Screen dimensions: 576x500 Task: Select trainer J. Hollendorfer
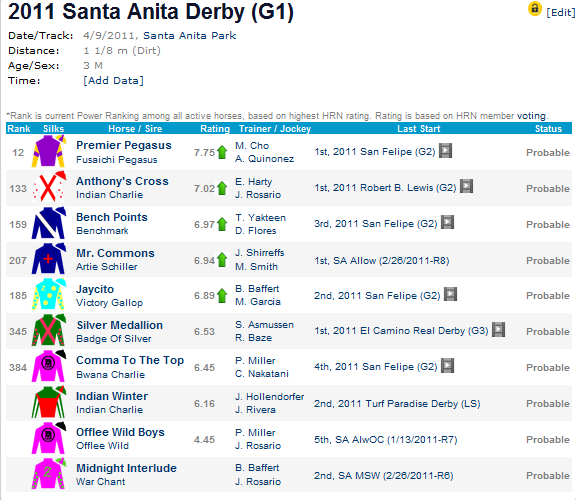(270, 397)
